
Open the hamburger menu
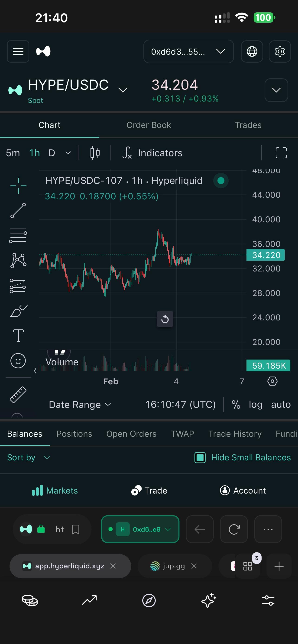pyautogui.click(x=18, y=51)
